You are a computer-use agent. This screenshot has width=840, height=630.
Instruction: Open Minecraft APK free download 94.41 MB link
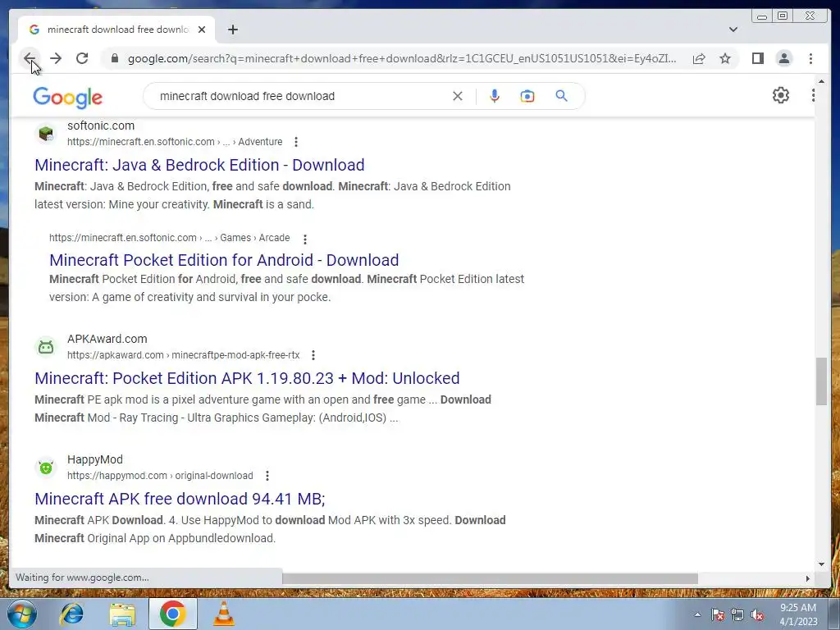click(x=180, y=499)
